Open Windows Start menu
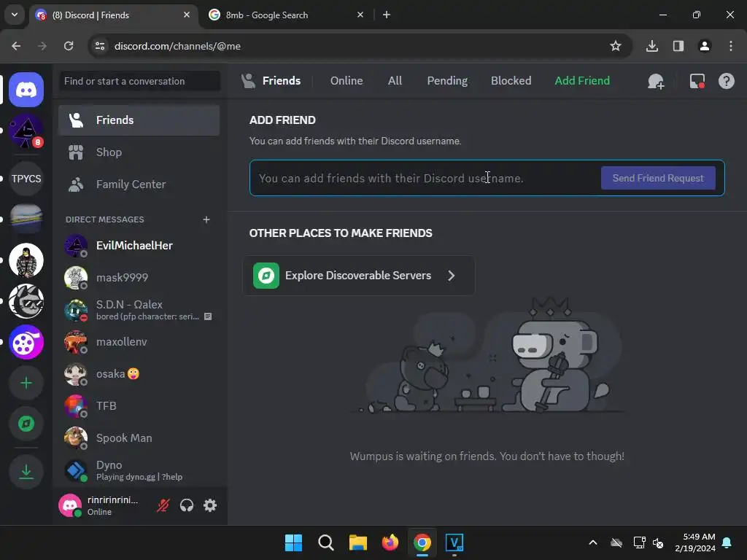The image size is (747, 560). click(x=293, y=542)
